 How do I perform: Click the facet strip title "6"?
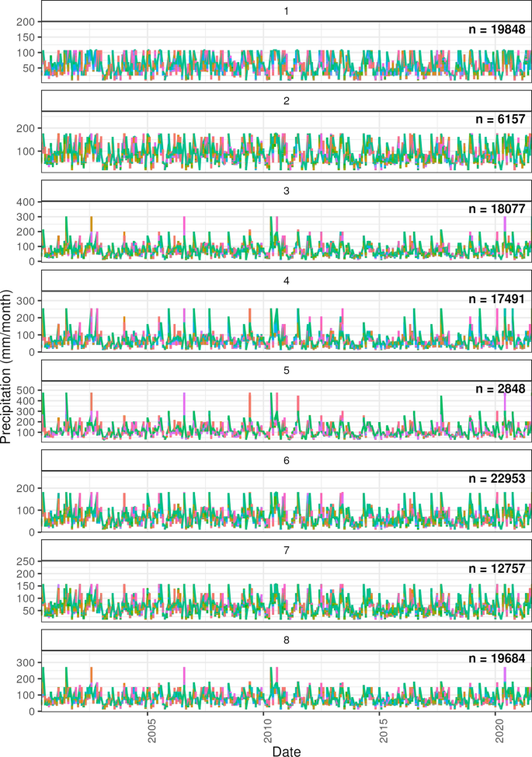287,461
